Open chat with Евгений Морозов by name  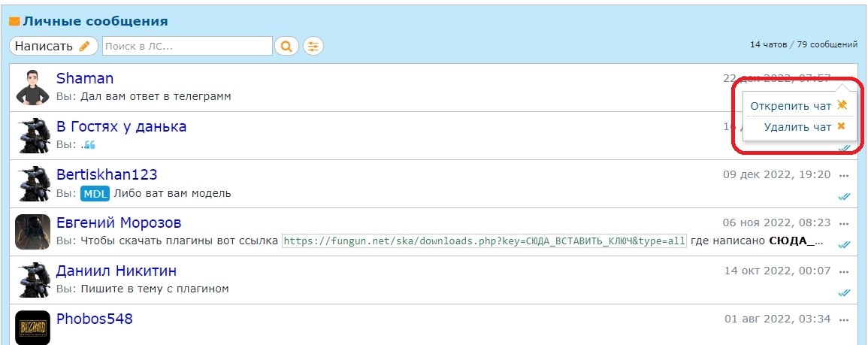click(119, 223)
